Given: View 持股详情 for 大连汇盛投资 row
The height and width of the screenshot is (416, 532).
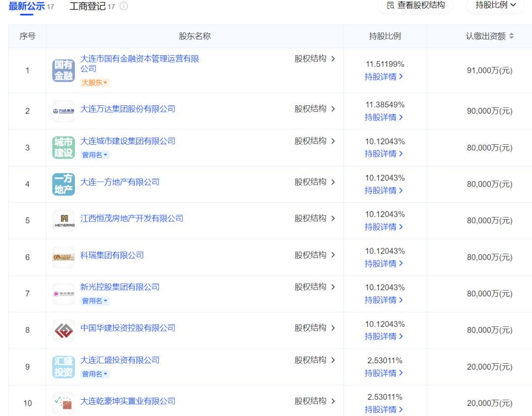Looking at the screenshot, I should [384, 373].
